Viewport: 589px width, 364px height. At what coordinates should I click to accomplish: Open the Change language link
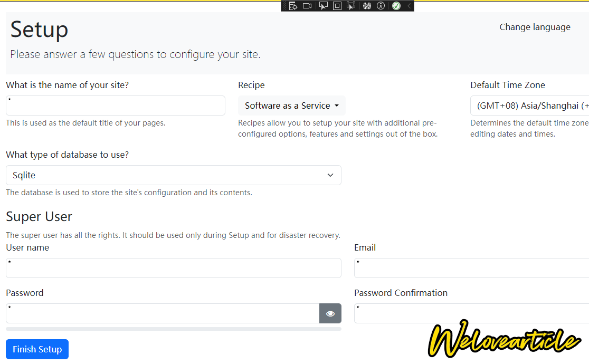(535, 27)
